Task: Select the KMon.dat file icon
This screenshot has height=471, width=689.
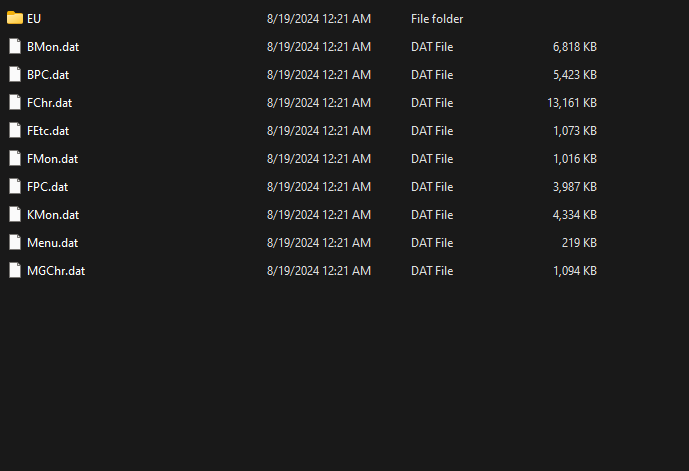Action: [x=15, y=214]
